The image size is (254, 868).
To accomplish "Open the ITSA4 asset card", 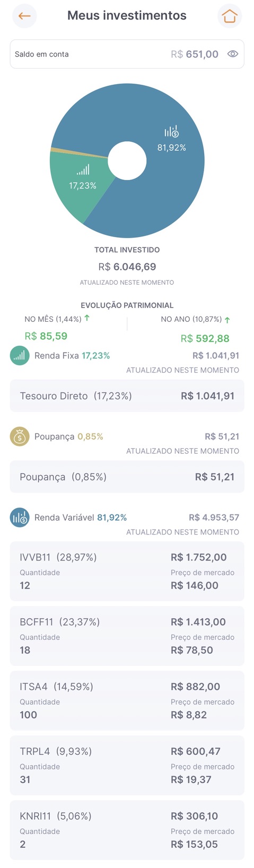I will point(127,700).
